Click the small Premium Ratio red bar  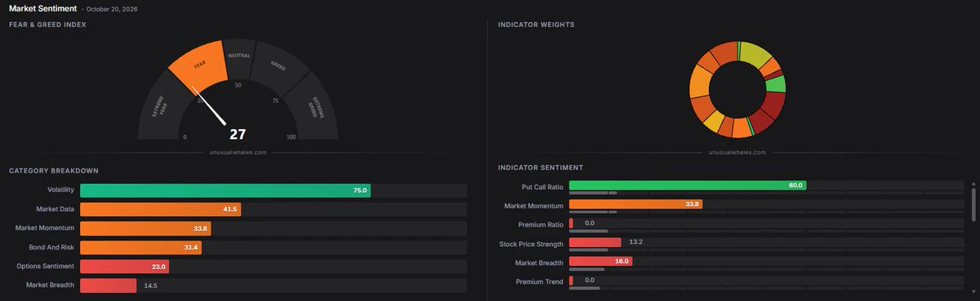(571, 223)
